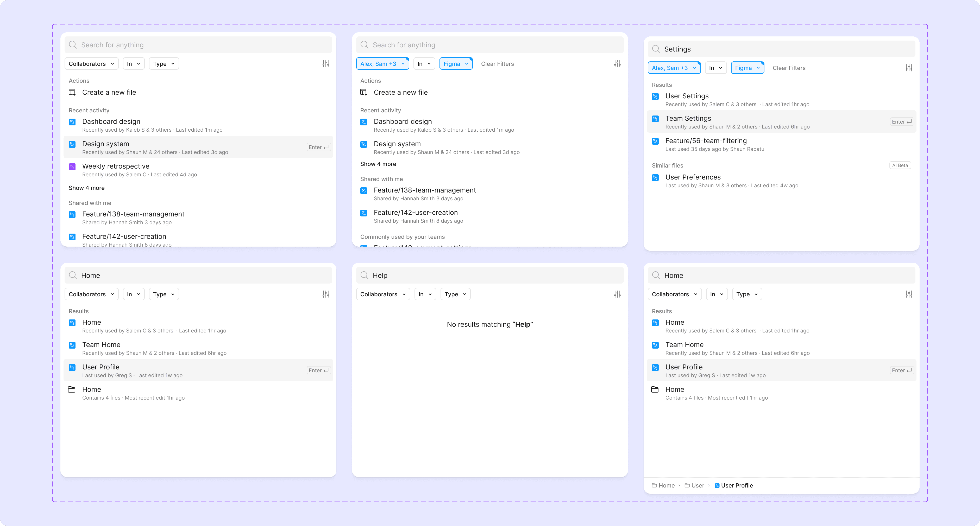Click Enter key badge on Team Settings row
Screen dimensions: 980x526
click(x=902, y=122)
